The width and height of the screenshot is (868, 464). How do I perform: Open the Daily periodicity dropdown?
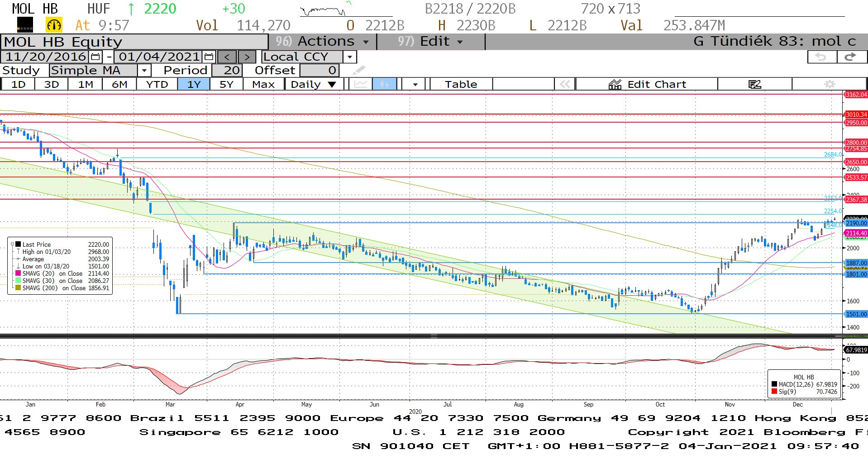click(x=313, y=84)
